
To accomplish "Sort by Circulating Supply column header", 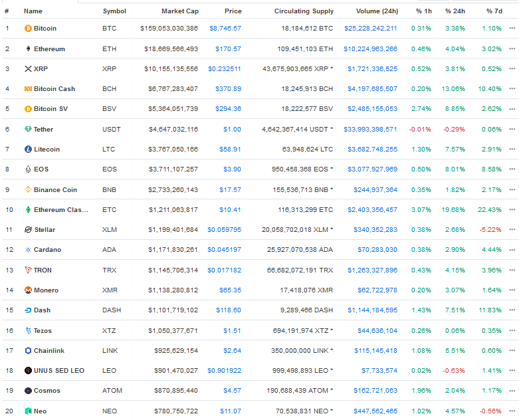I will click(x=304, y=11).
